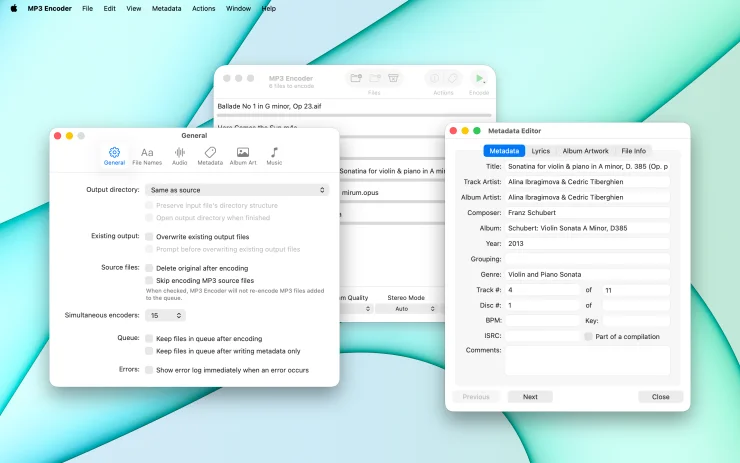Open the MP3 Encoder application menu
The height and width of the screenshot is (463, 740).
(50, 8)
